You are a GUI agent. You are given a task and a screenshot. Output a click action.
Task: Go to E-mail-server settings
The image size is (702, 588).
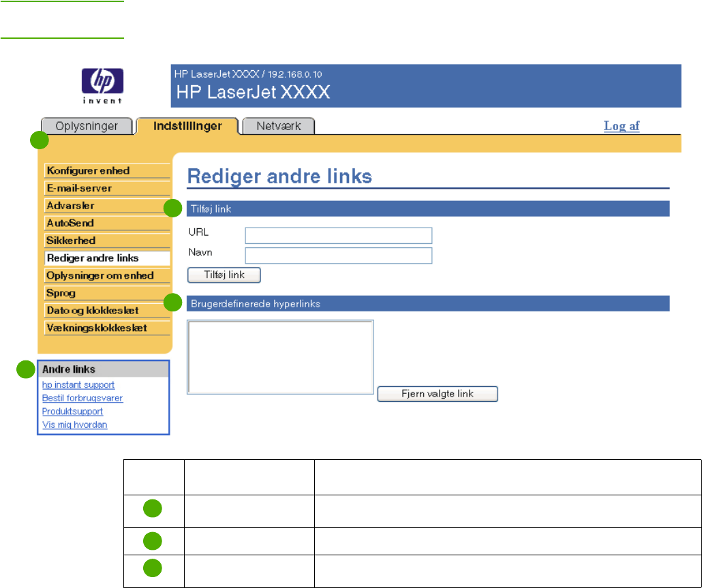click(x=108, y=188)
